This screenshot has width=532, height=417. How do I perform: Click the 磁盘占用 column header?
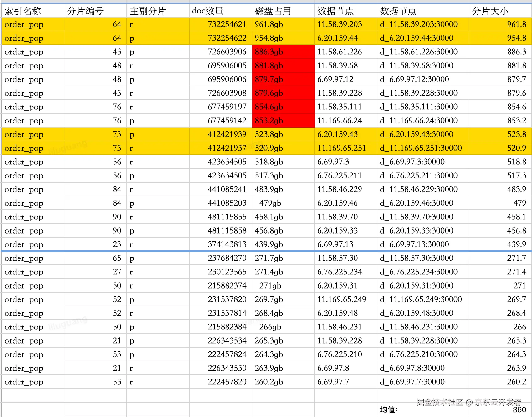tap(283, 11)
